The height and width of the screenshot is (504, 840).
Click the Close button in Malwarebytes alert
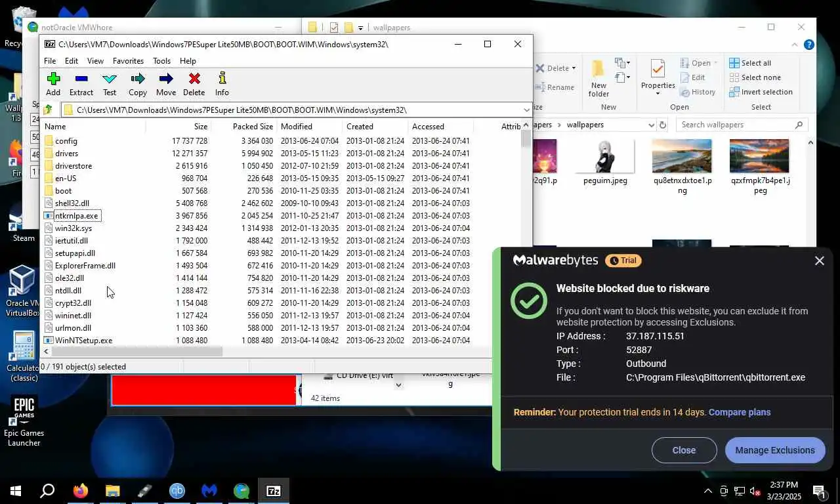pyautogui.click(x=684, y=450)
